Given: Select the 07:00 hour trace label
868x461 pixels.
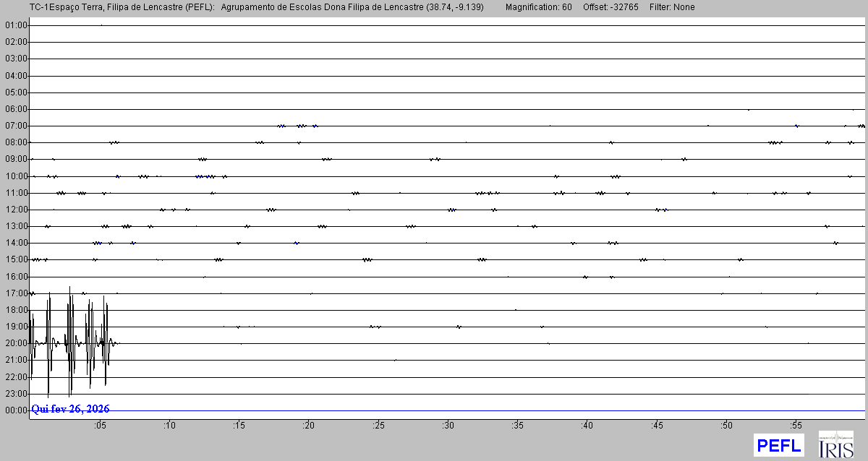Looking at the screenshot, I should pyautogui.click(x=16, y=126).
